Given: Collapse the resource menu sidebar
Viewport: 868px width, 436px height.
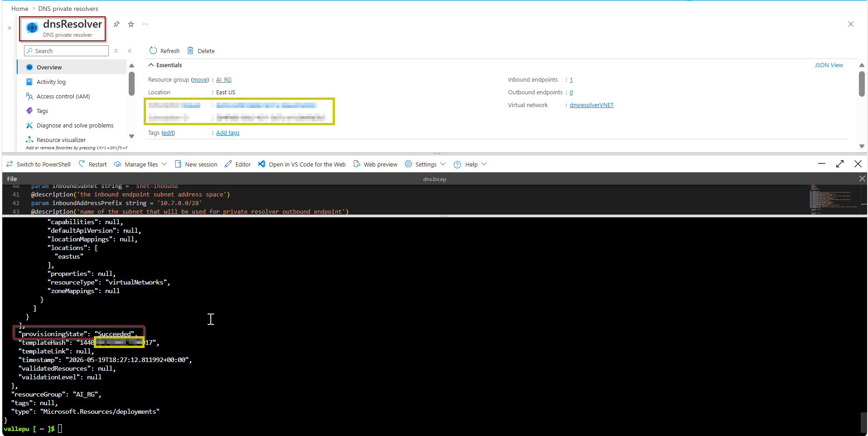Looking at the screenshot, I should click(x=130, y=51).
